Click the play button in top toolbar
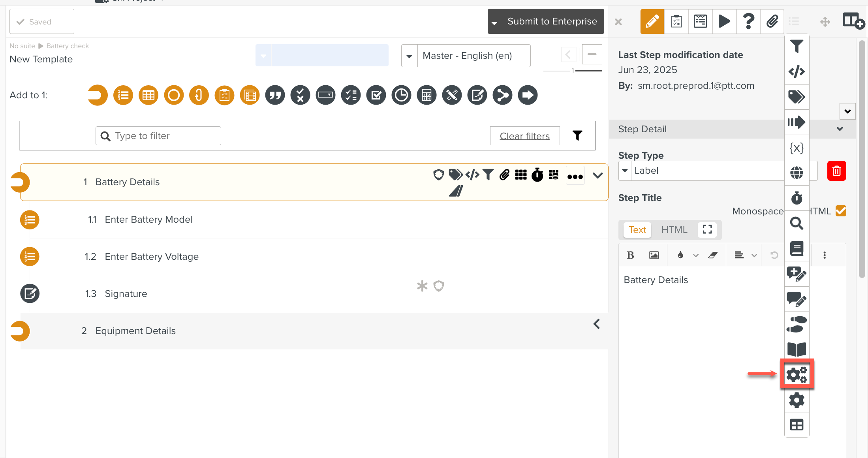Viewport: 868px width, 458px height. (724, 21)
